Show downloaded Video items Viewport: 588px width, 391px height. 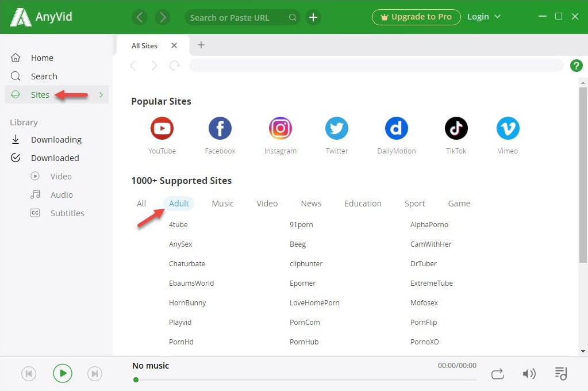[x=61, y=177]
